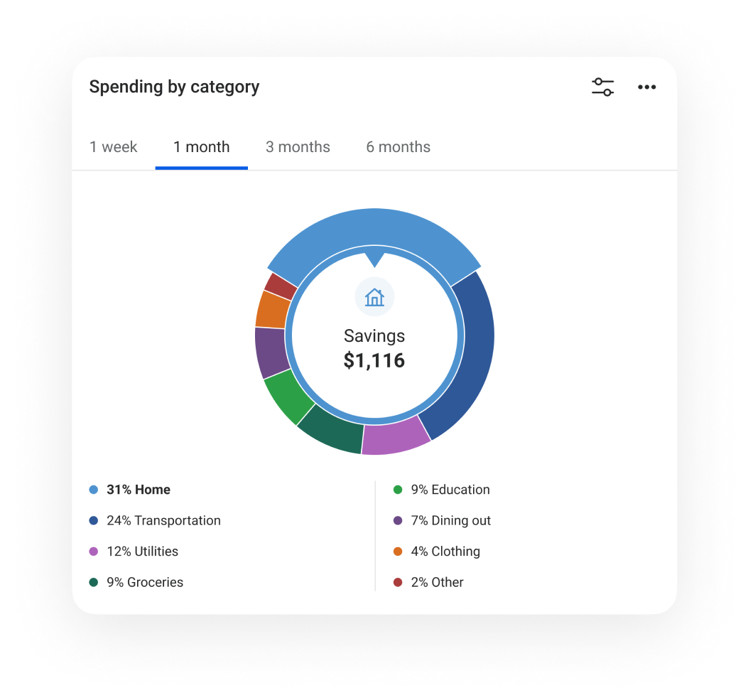Open the three-dot more options menu
Image resolution: width=748 pixels, height=700 pixels.
pyautogui.click(x=646, y=87)
